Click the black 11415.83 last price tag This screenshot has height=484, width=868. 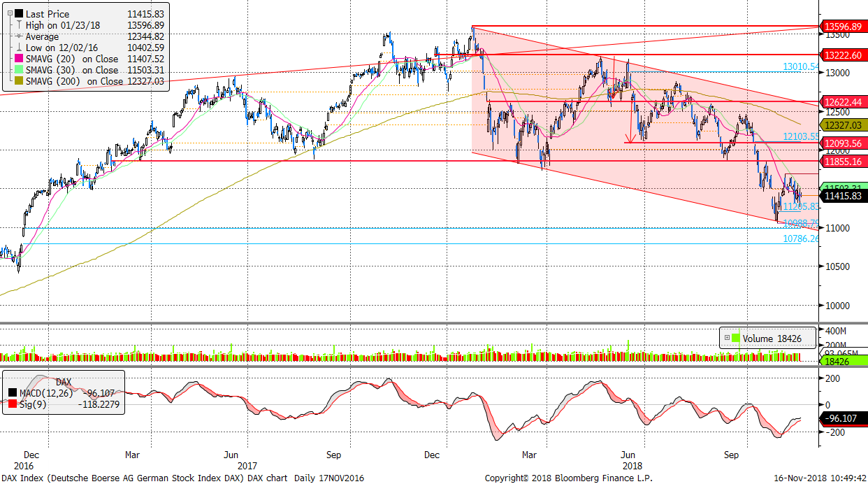[844, 196]
